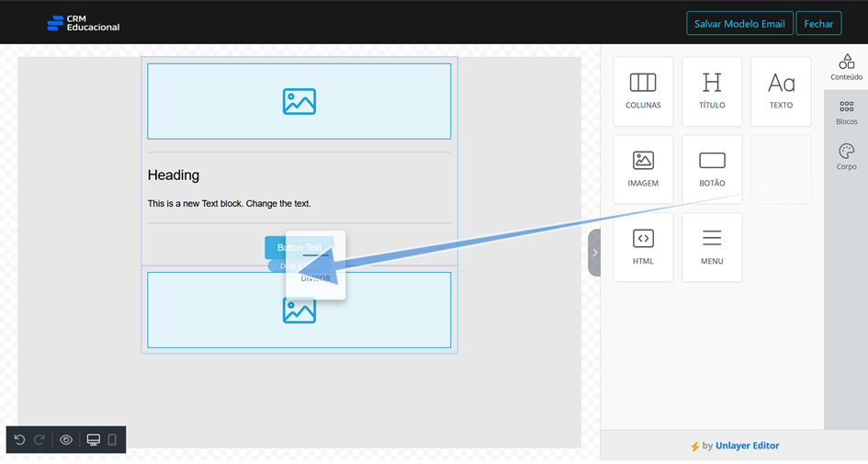868x464 pixels.
Task: Click the Fechar button
Action: [x=818, y=23]
